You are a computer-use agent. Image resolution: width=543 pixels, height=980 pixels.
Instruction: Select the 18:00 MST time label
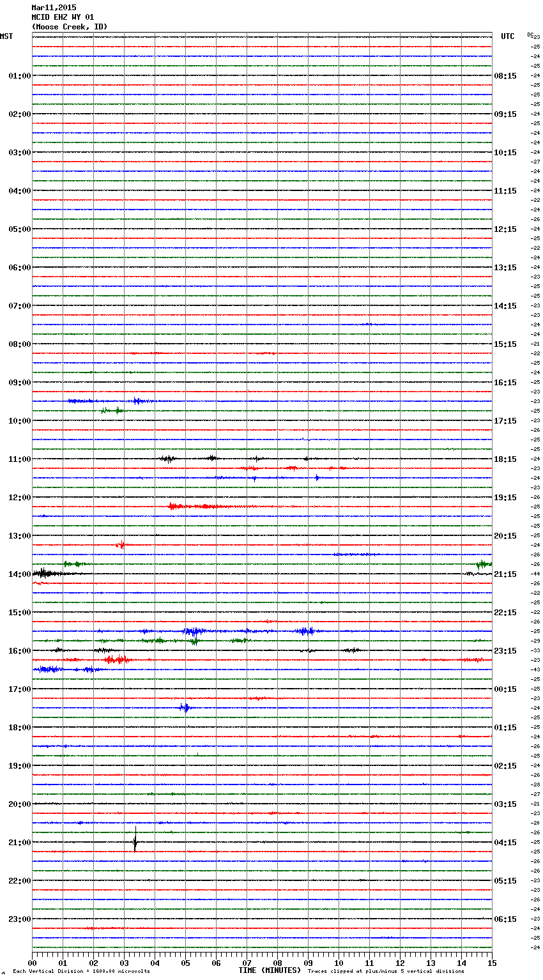click(x=20, y=728)
